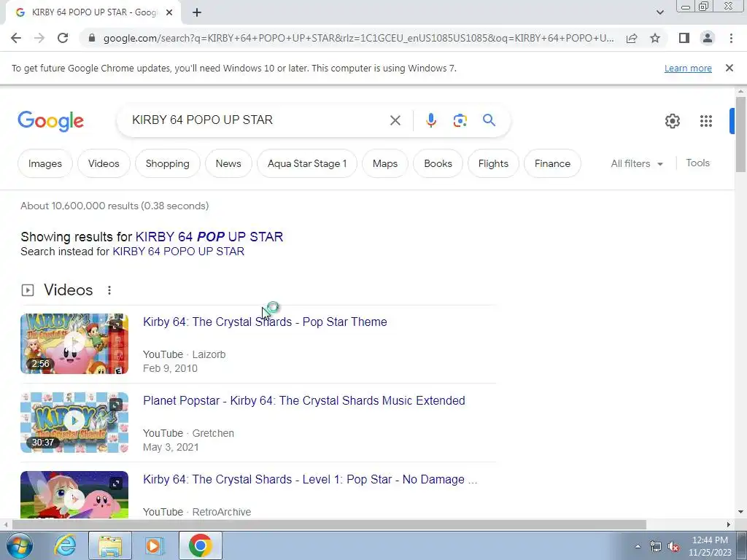Select the Finance filter chip
The width and height of the screenshot is (747, 560).
552,163
